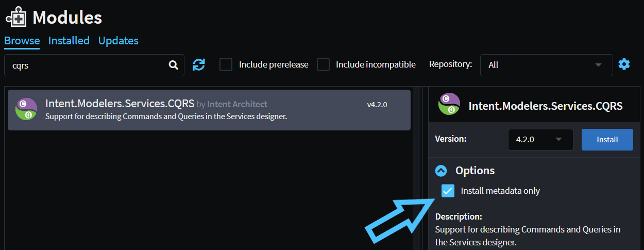Click the v4.2.0 version label

point(377,105)
